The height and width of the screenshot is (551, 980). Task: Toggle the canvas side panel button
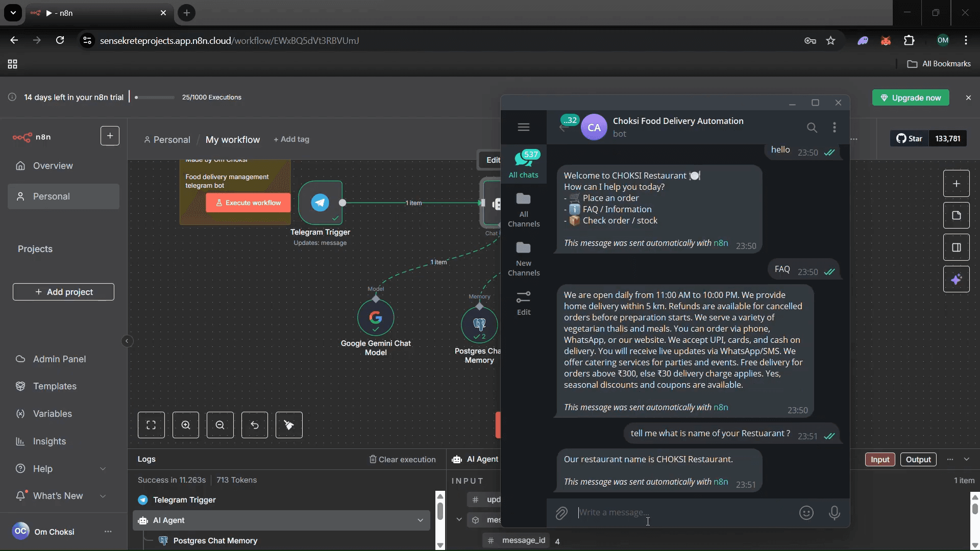tap(957, 247)
